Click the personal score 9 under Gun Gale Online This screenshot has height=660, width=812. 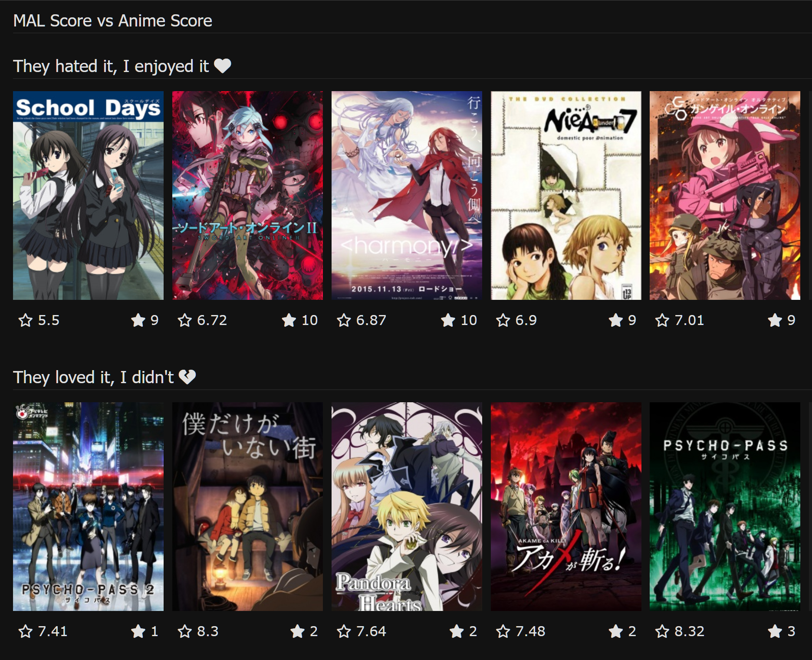792,320
